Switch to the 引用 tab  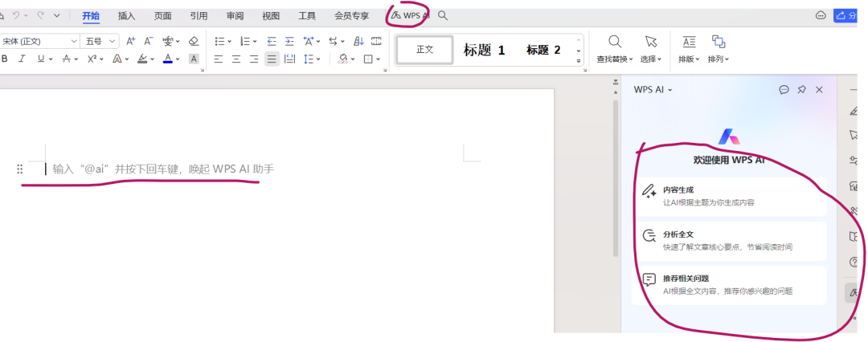click(x=199, y=15)
